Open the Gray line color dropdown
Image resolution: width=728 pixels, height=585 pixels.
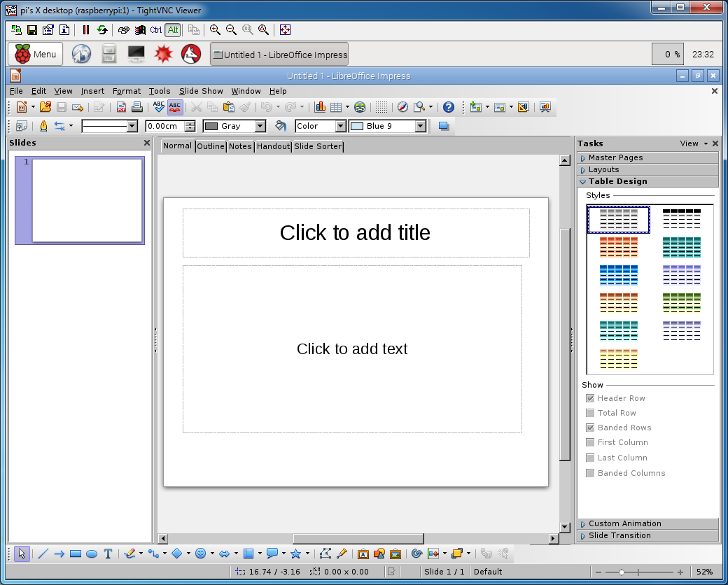[260, 126]
